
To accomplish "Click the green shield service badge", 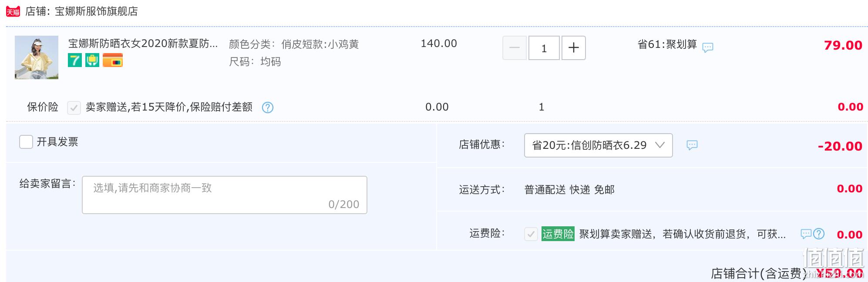I will coord(92,60).
